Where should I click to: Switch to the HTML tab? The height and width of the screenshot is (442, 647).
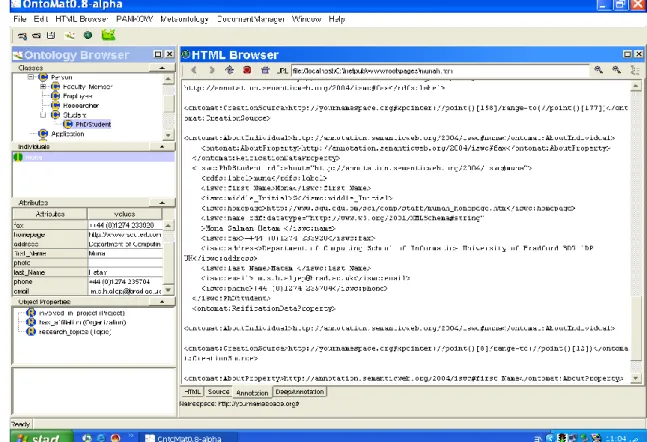tap(192, 392)
